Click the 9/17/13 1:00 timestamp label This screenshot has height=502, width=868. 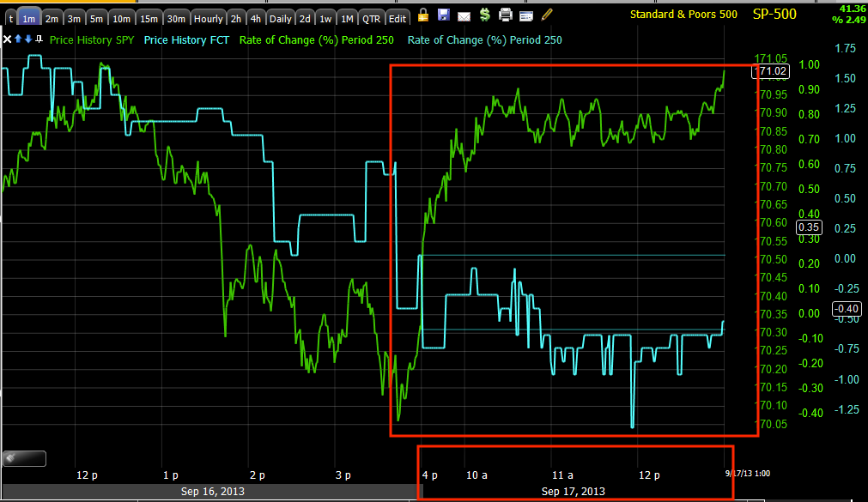point(747,473)
